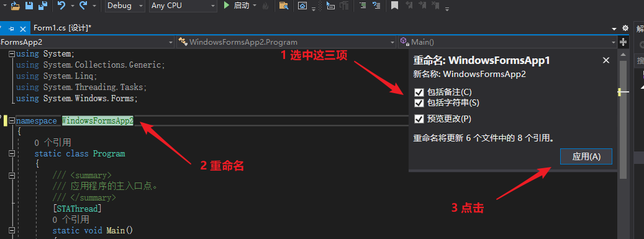Click the previous bookmark icon
644x239 pixels.
[x=409, y=6]
